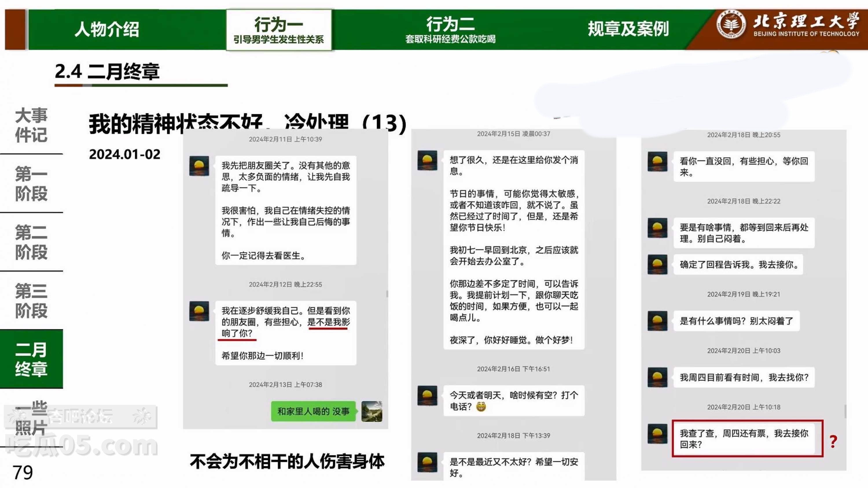Select active 行为一 tab in header
The height and width of the screenshot is (488, 868).
[279, 30]
